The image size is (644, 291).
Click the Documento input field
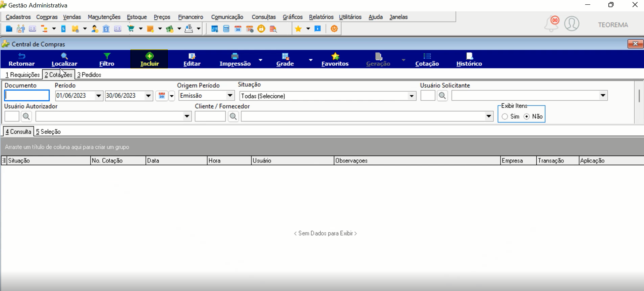(27, 96)
